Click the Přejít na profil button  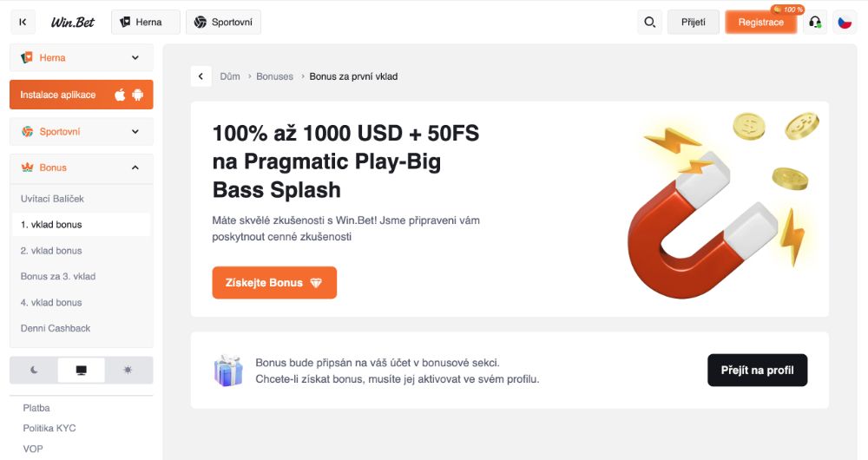[x=757, y=371]
